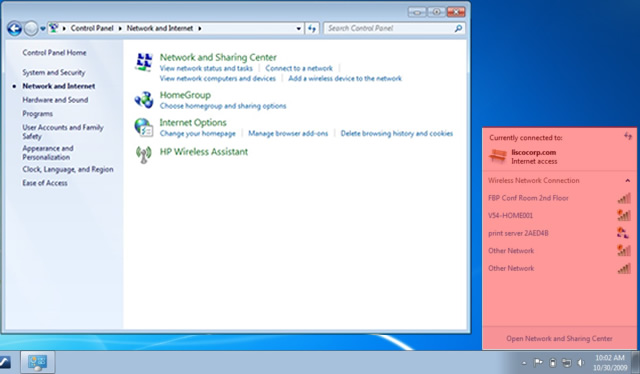
Task: Click Manage browser add-ons link
Action: pyautogui.click(x=288, y=134)
